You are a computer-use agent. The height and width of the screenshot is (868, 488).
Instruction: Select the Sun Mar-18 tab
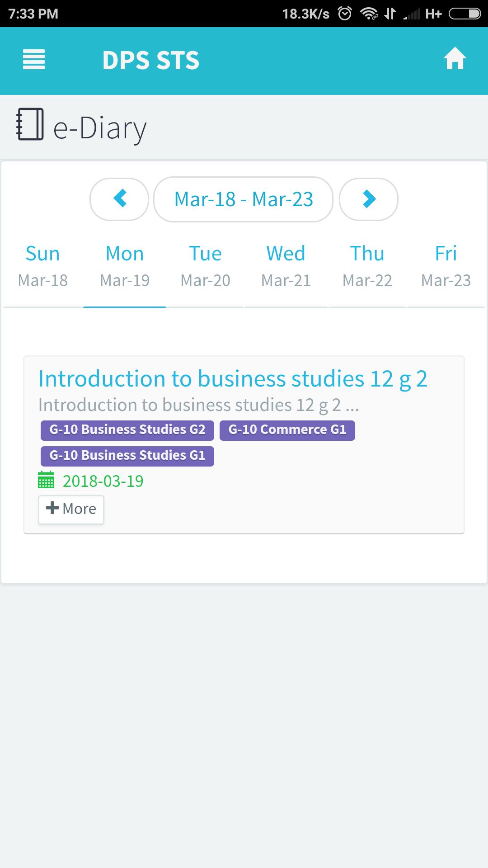point(43,267)
